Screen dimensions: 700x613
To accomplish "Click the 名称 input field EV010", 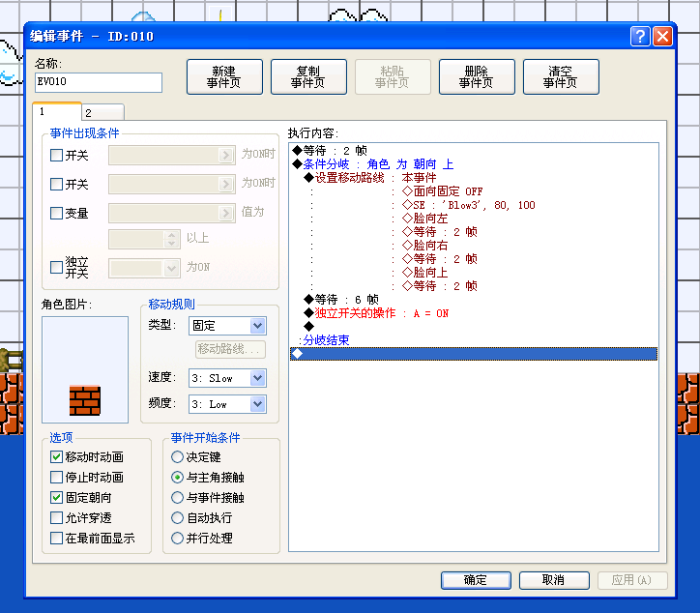I will [99, 82].
